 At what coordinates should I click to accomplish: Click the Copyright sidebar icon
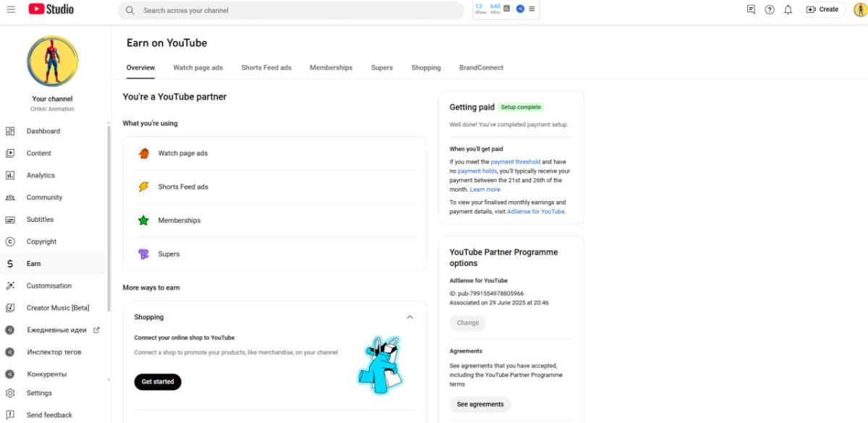click(x=10, y=242)
